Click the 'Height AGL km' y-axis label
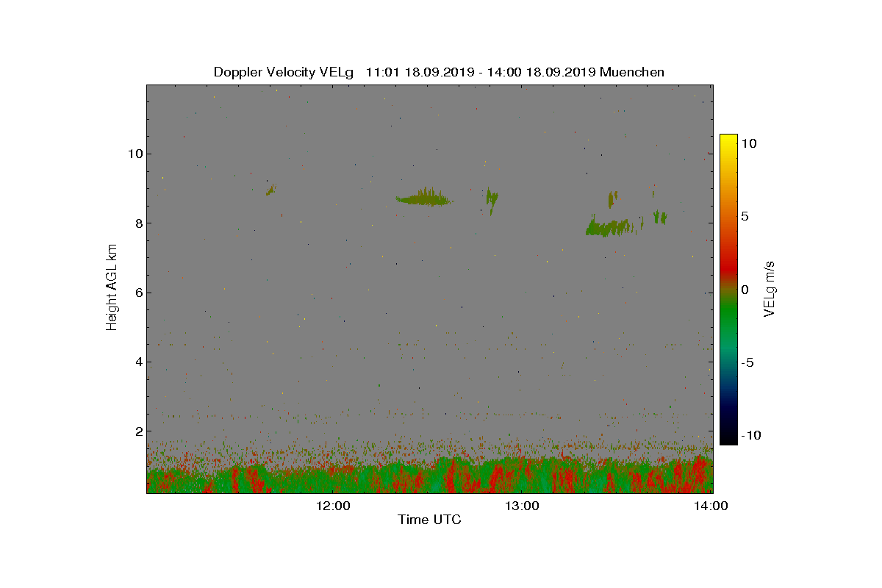 tap(112, 288)
